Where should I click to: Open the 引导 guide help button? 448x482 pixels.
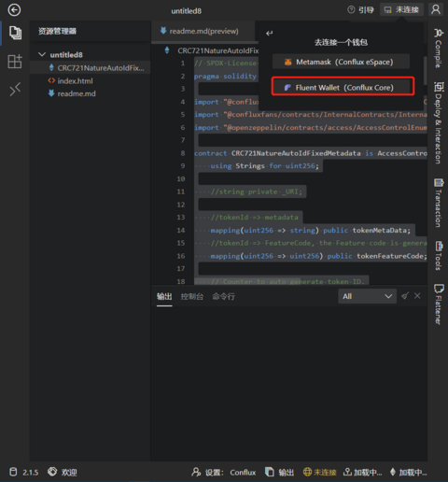point(360,10)
